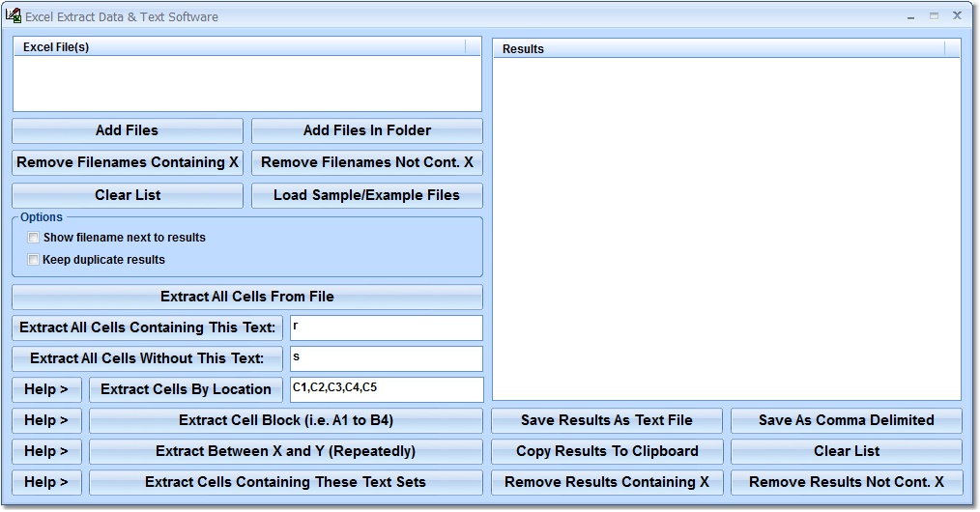Clear the Excel file list
The height and width of the screenshot is (512, 980).
coord(128,195)
